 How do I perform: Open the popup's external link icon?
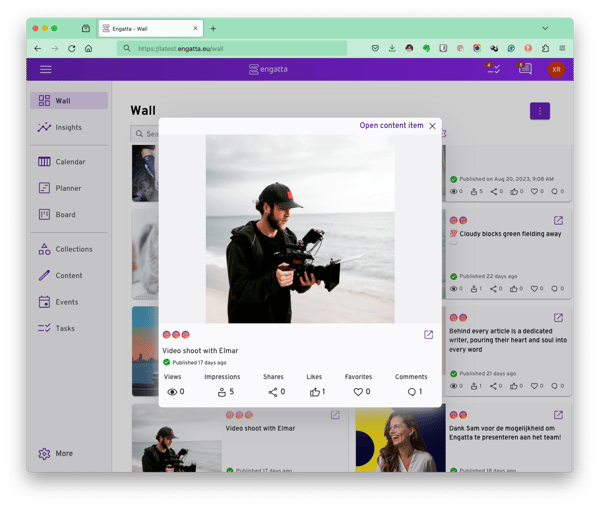[x=428, y=335]
